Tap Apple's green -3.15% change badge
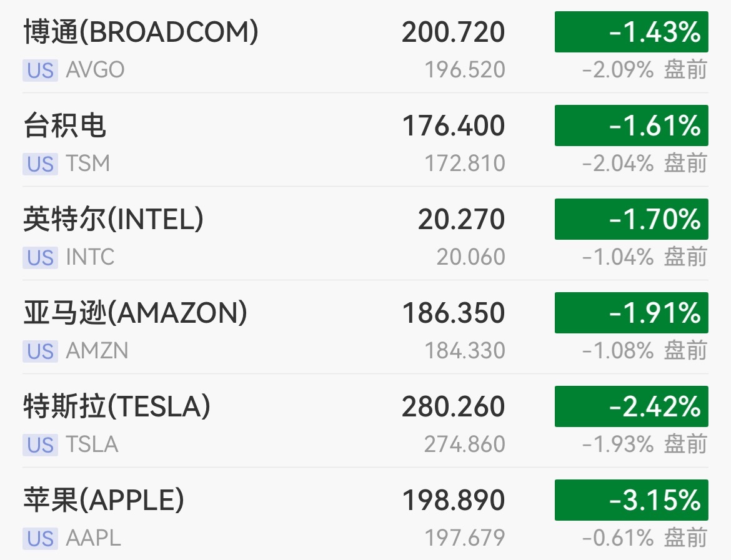Image resolution: width=731 pixels, height=560 pixels. point(631,500)
